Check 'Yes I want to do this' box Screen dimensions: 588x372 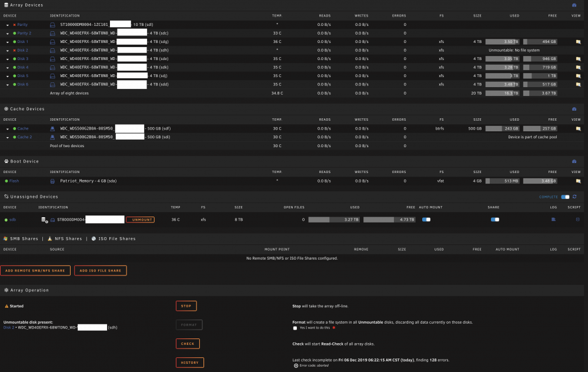coord(295,328)
